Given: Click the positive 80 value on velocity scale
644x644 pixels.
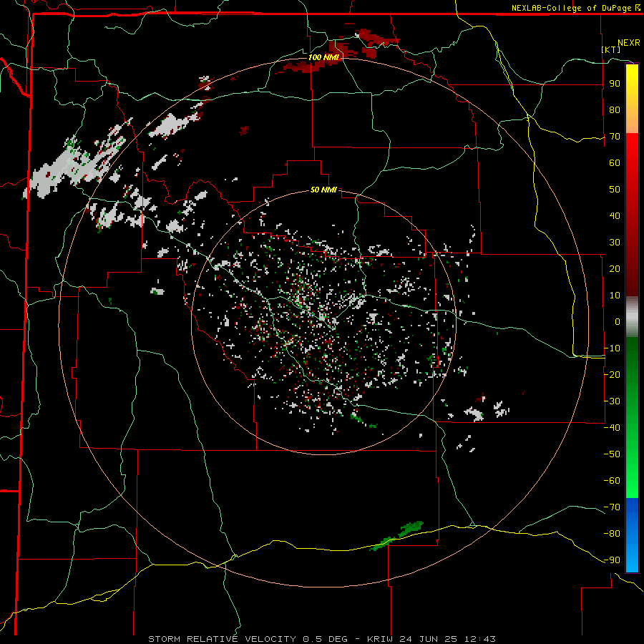Looking at the screenshot, I should tap(615, 110).
